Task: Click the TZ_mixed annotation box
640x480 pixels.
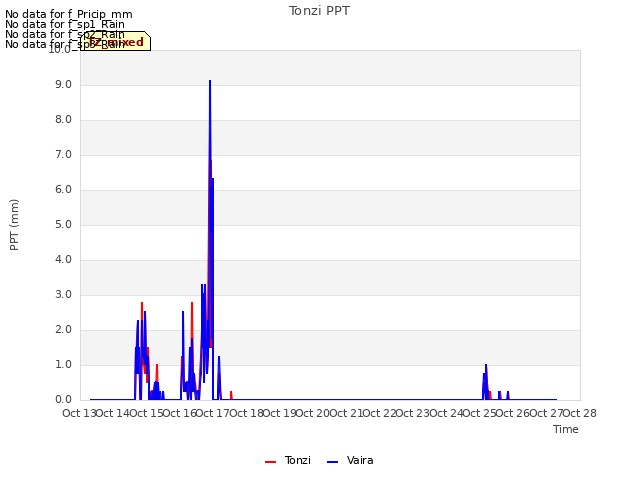Action: pos(116,41)
